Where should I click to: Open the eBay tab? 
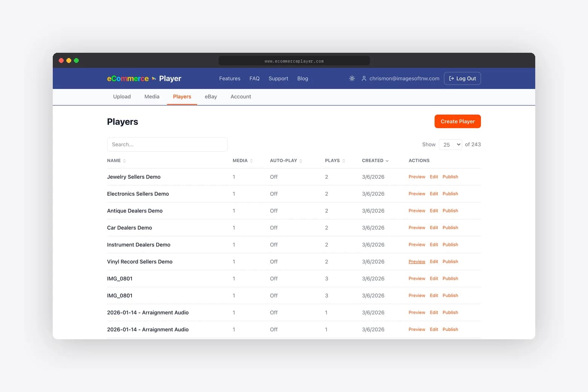click(x=211, y=96)
